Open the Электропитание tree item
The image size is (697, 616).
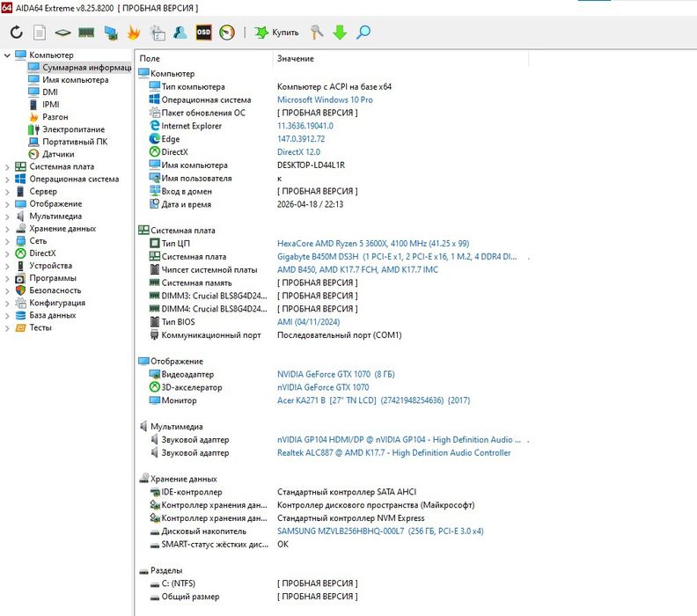pyautogui.click(x=66, y=129)
